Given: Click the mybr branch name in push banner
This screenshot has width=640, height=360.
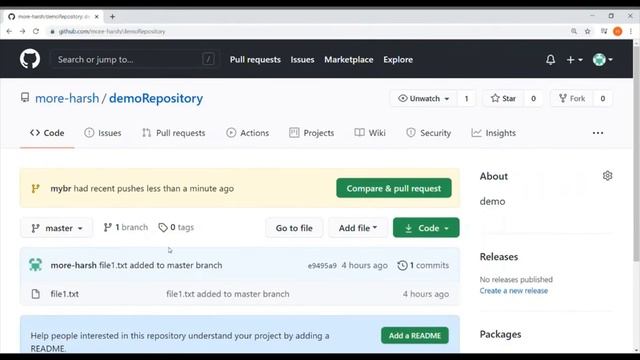Looking at the screenshot, I should (61, 189).
